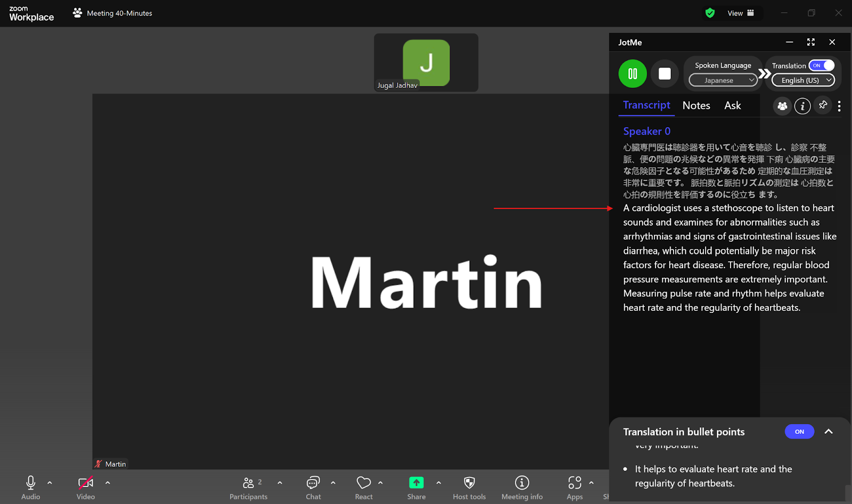Stop JotMe transcription with square button
Screen dimensions: 852x504
665,73
